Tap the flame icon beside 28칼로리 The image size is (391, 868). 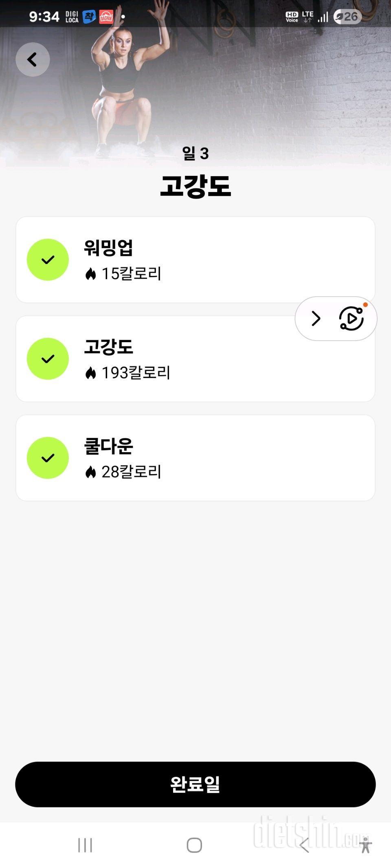click(x=90, y=472)
